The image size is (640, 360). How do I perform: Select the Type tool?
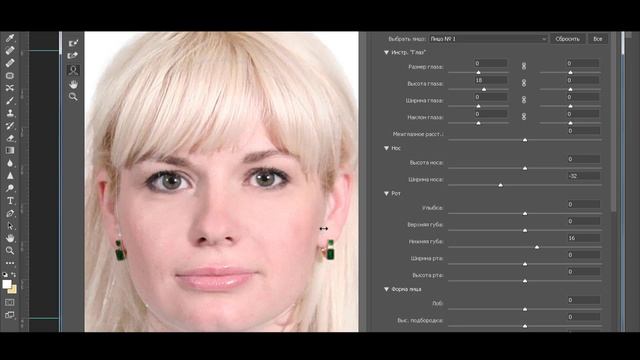[x=10, y=201]
